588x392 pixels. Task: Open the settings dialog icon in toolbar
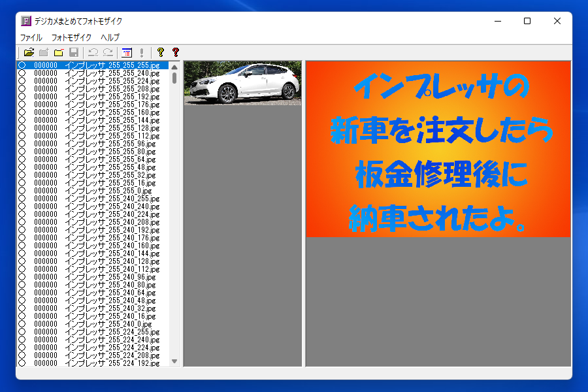pyautogui.click(x=127, y=52)
